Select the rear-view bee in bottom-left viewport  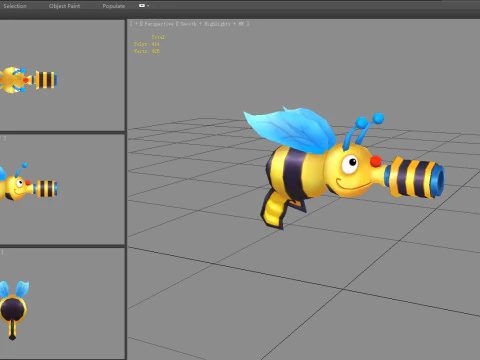point(14,310)
